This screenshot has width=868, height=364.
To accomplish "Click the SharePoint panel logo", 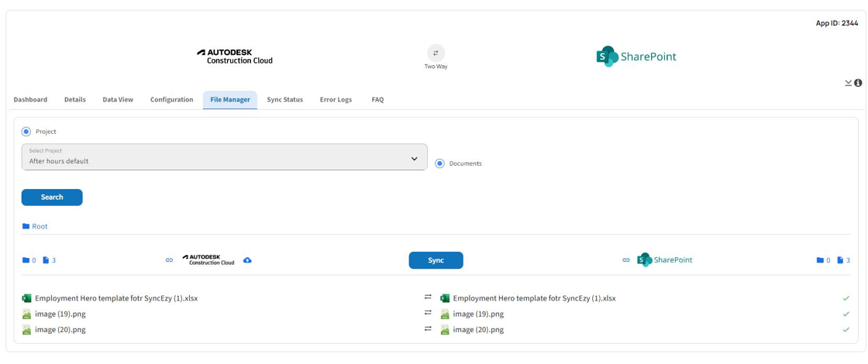I will (664, 260).
